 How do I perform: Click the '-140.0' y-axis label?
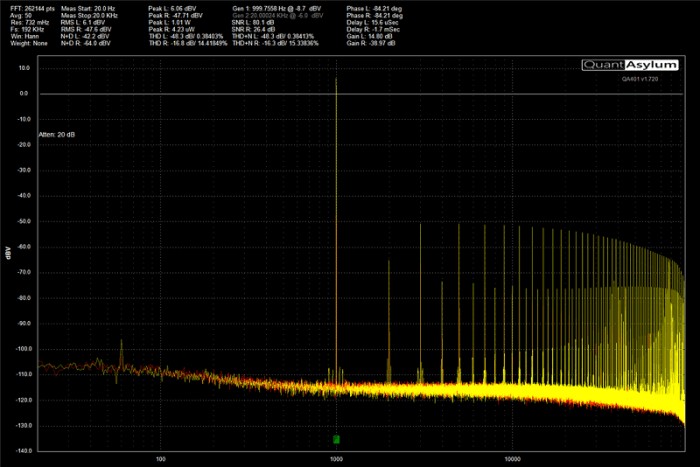[22, 451]
